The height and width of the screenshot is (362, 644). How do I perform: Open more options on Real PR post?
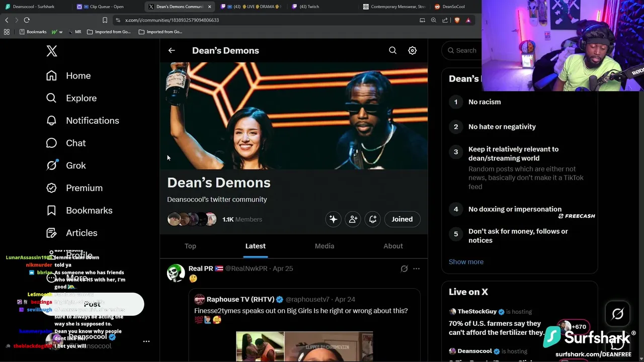tap(416, 268)
